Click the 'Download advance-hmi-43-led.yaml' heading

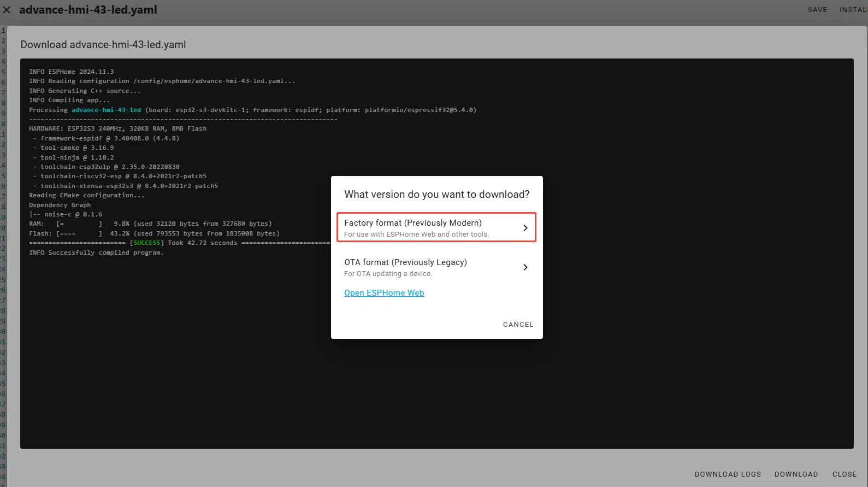(103, 45)
